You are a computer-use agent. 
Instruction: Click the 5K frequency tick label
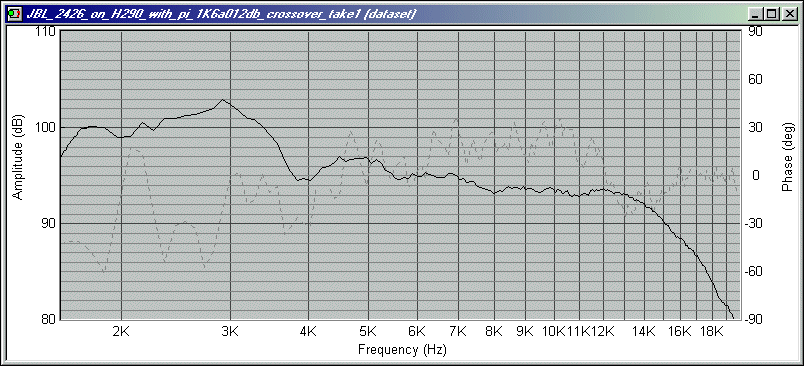point(368,331)
